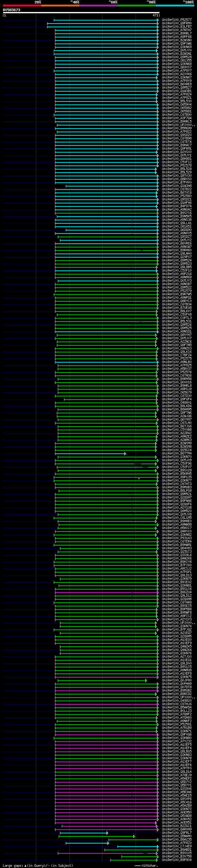Click hit name UniRef100_Q1W3A8
Viewport: 197px width, 868px height.
pos(177,186)
